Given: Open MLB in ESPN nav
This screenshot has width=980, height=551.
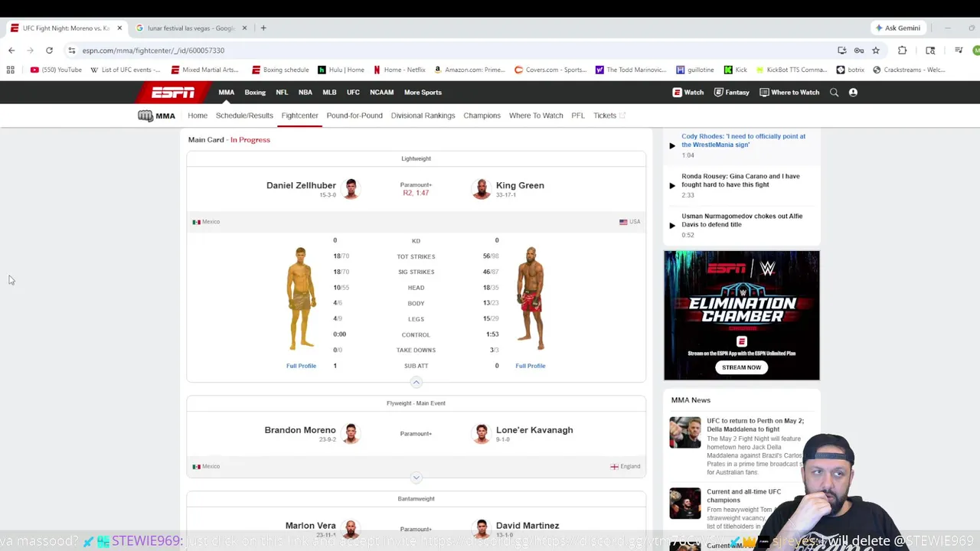Looking at the screenshot, I should point(329,93).
